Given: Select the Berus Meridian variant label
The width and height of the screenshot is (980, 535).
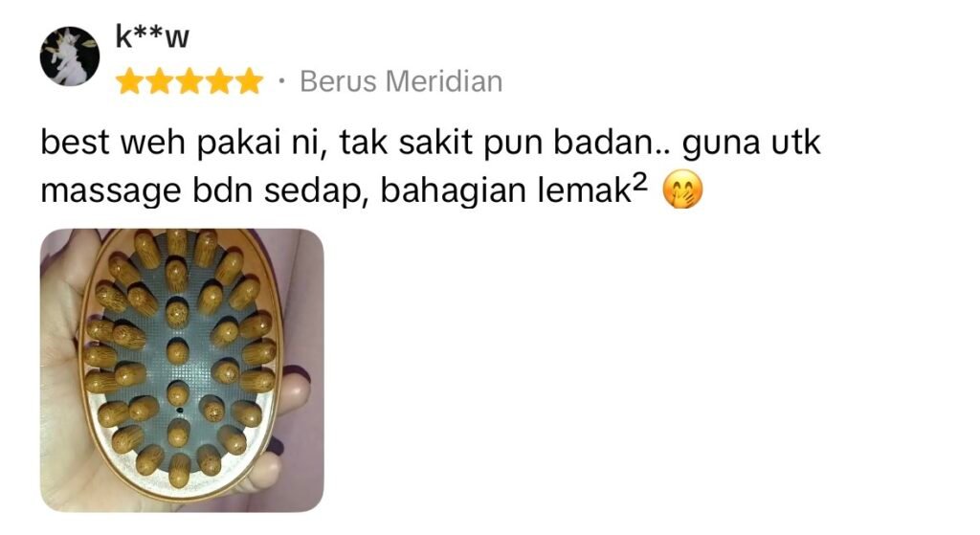Looking at the screenshot, I should point(401,82).
